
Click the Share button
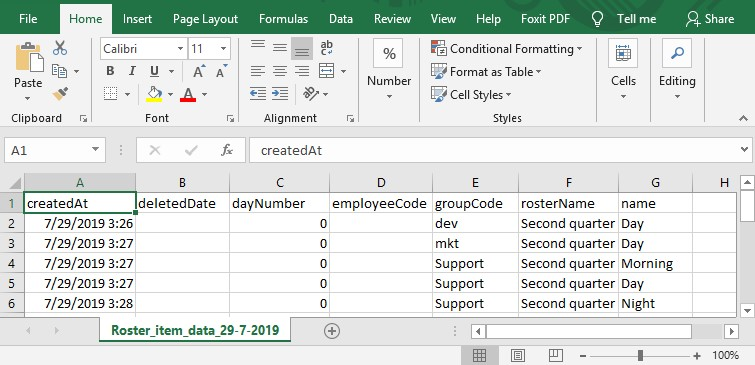tap(710, 19)
